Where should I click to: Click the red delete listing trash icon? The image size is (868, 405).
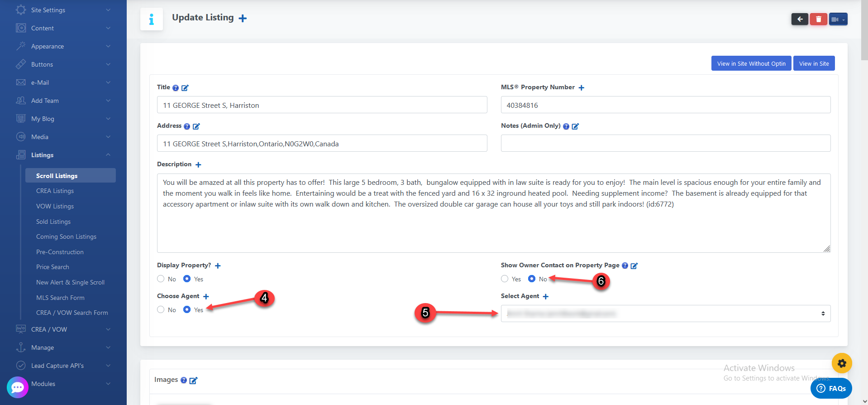pyautogui.click(x=818, y=19)
